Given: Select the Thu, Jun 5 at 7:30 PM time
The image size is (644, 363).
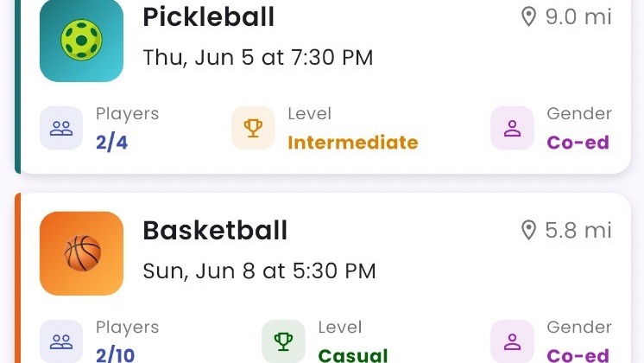Looking at the screenshot, I should coord(257,58).
